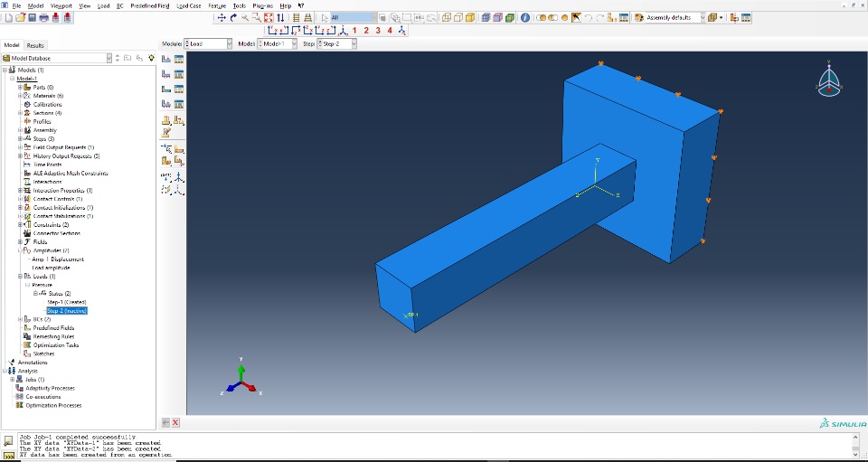
Task: Open the Plug-ins menu
Action: (x=263, y=5)
